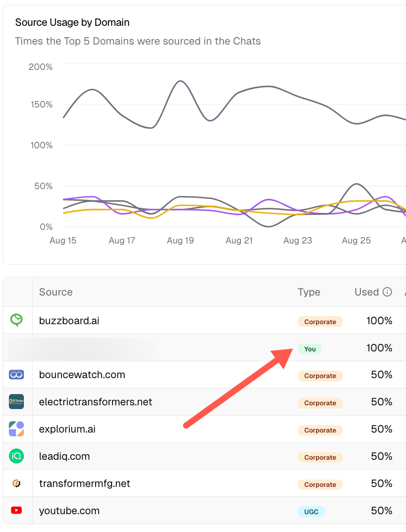406x532 pixels.
Task: Open the youtube.com source row
Action: tap(204, 510)
